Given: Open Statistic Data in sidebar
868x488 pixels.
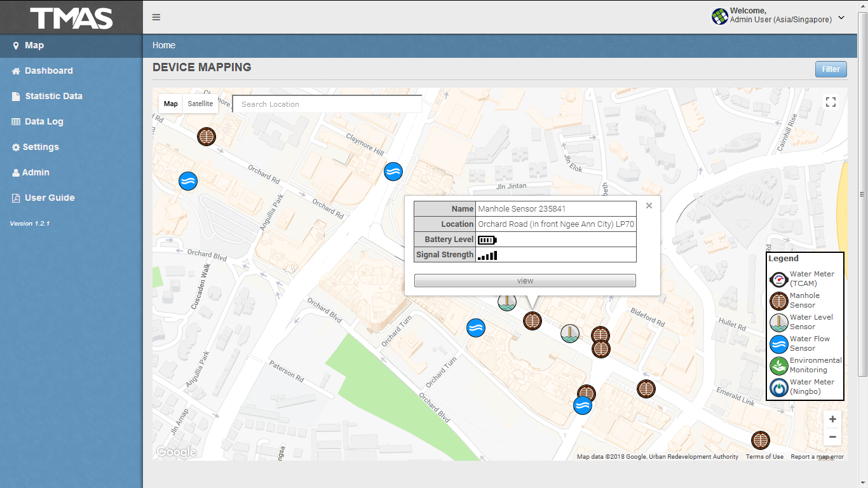Looking at the screenshot, I should [x=53, y=96].
